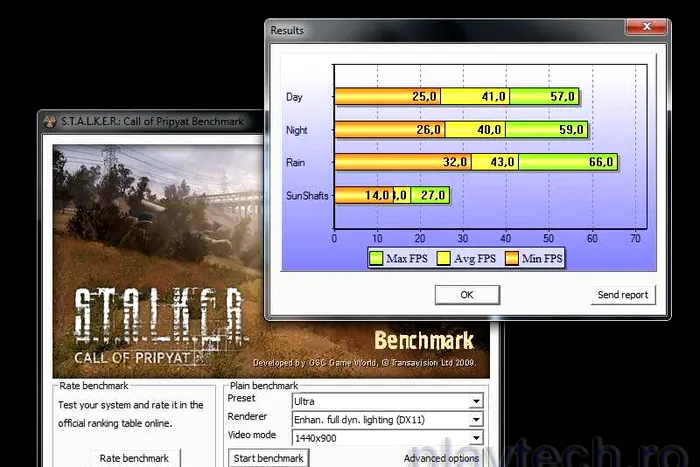
Task: Click the 1440x900 video mode field
Action: click(387, 438)
